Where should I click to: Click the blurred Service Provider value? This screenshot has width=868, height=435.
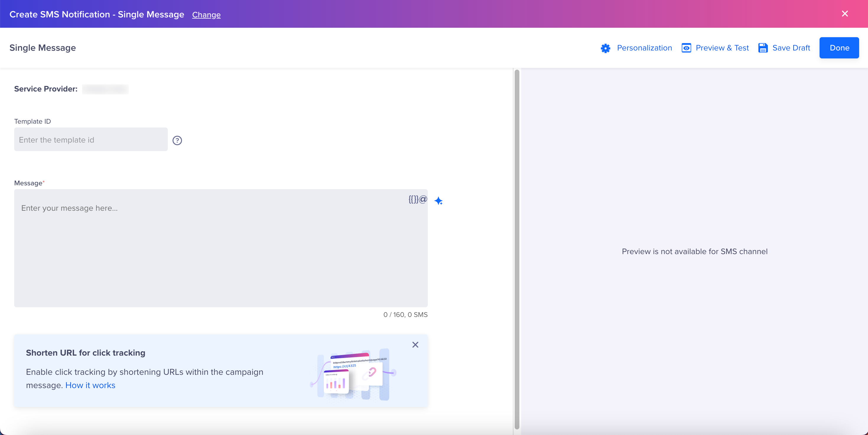[x=105, y=89]
